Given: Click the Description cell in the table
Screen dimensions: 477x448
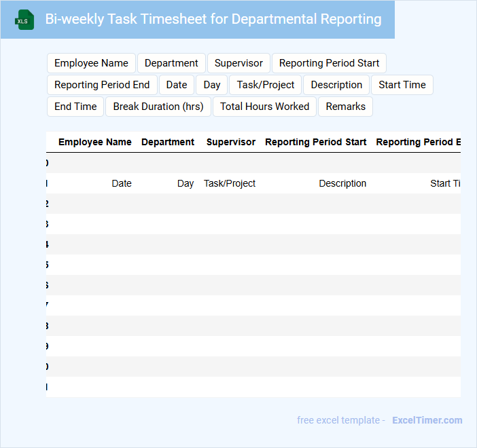Looking at the screenshot, I should 342,183.
